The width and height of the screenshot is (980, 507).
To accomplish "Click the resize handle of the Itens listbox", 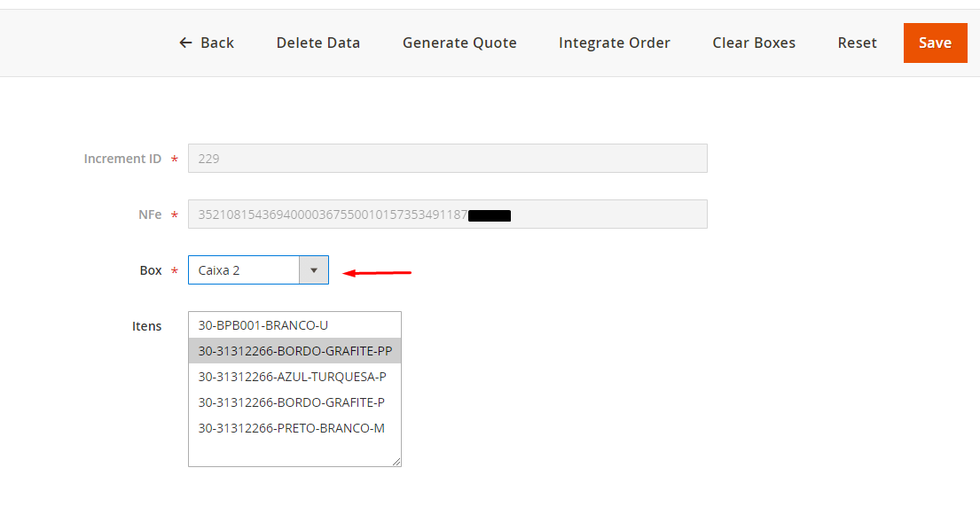I will click(396, 462).
